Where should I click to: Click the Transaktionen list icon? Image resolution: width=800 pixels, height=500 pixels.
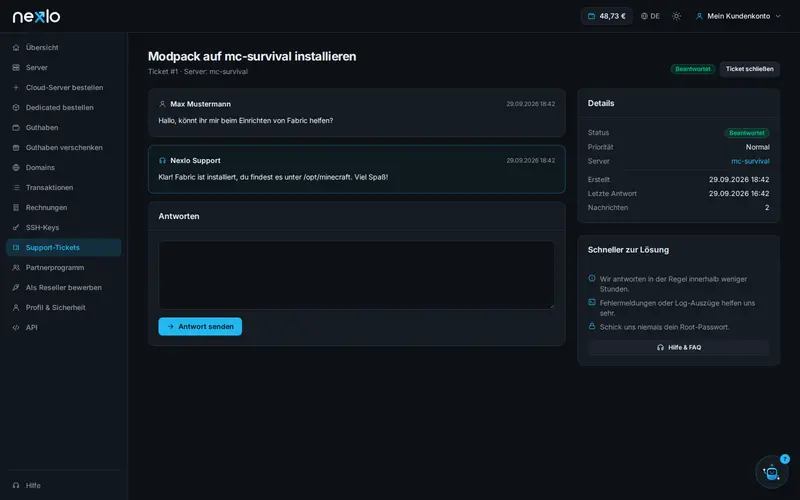pos(16,187)
